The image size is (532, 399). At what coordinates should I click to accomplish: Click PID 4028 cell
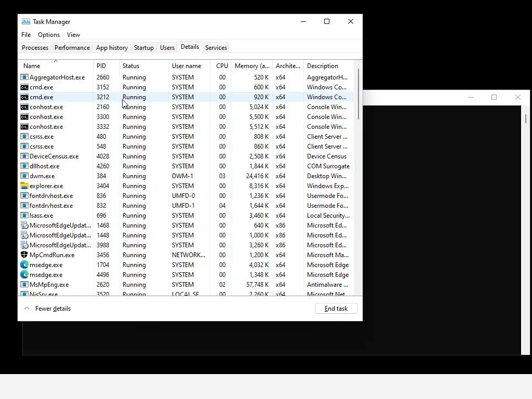point(103,156)
